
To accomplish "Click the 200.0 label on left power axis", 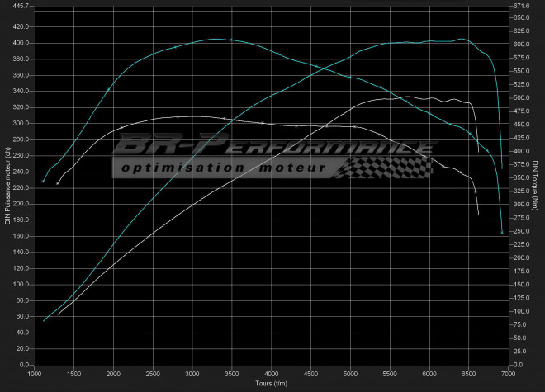I will pyautogui.click(x=21, y=204).
